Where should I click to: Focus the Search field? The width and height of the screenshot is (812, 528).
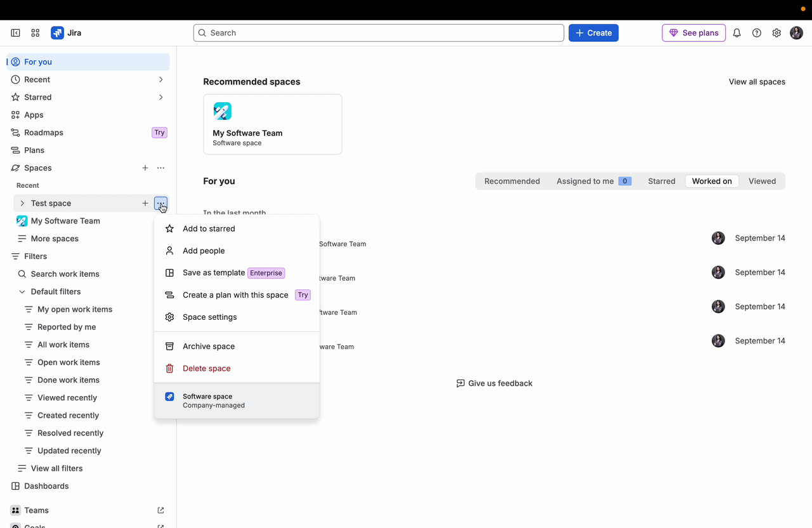tap(379, 33)
